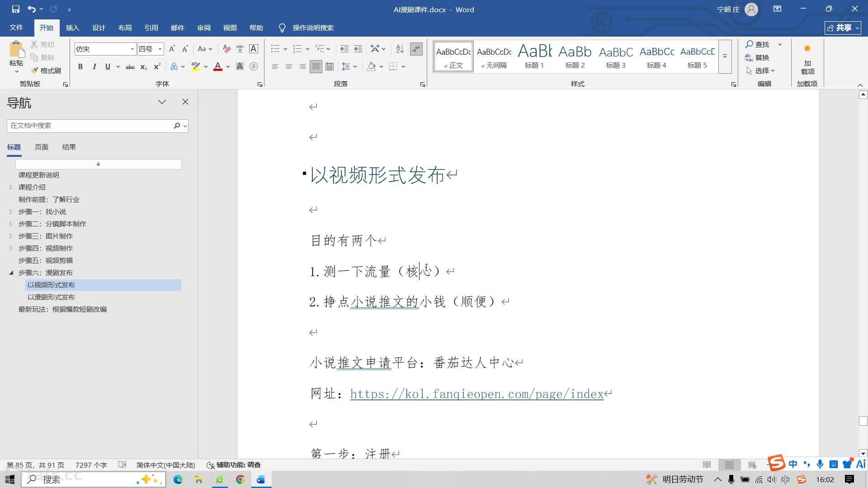Click the Cut scissors icon

34,44
